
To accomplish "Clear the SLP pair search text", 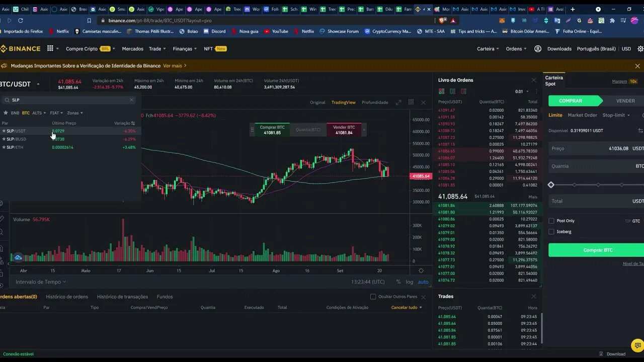I will point(132,100).
